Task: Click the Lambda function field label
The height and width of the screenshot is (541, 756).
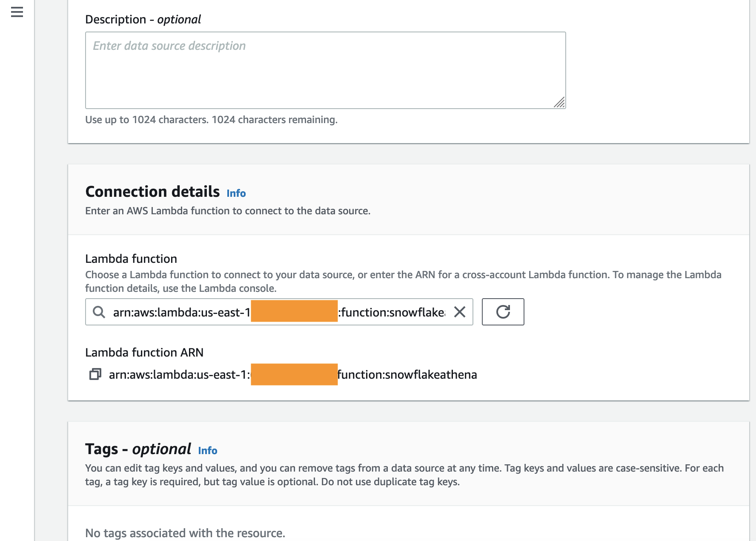Action: click(131, 259)
